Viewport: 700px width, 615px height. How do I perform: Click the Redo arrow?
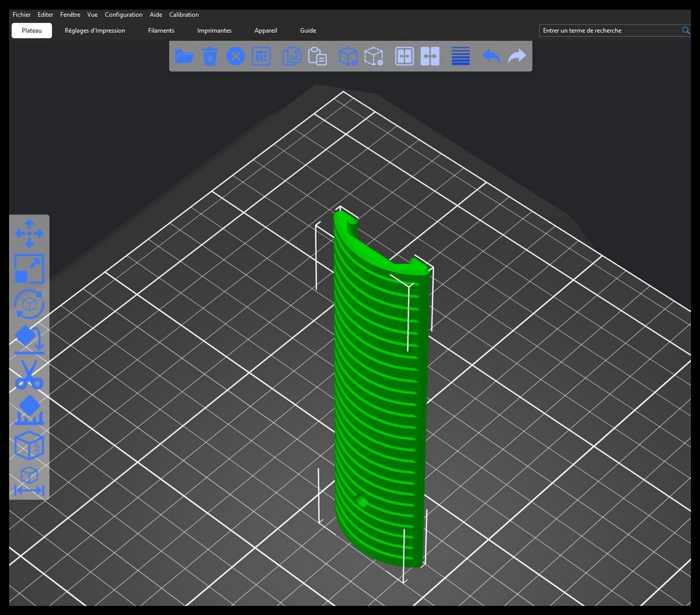(517, 56)
